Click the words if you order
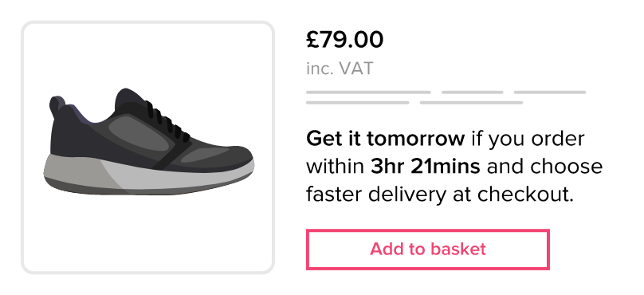Screen dimensions: 644x295 pyautogui.click(x=528, y=139)
